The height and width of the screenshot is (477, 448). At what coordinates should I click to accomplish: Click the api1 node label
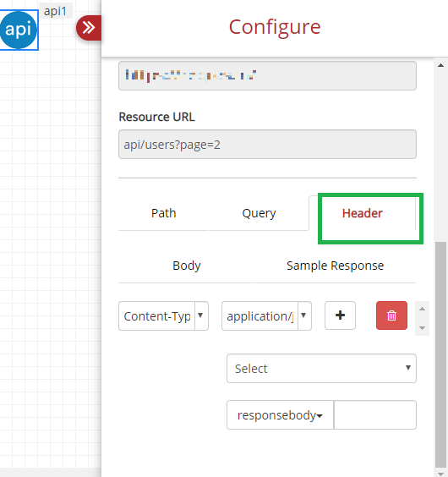[55, 11]
